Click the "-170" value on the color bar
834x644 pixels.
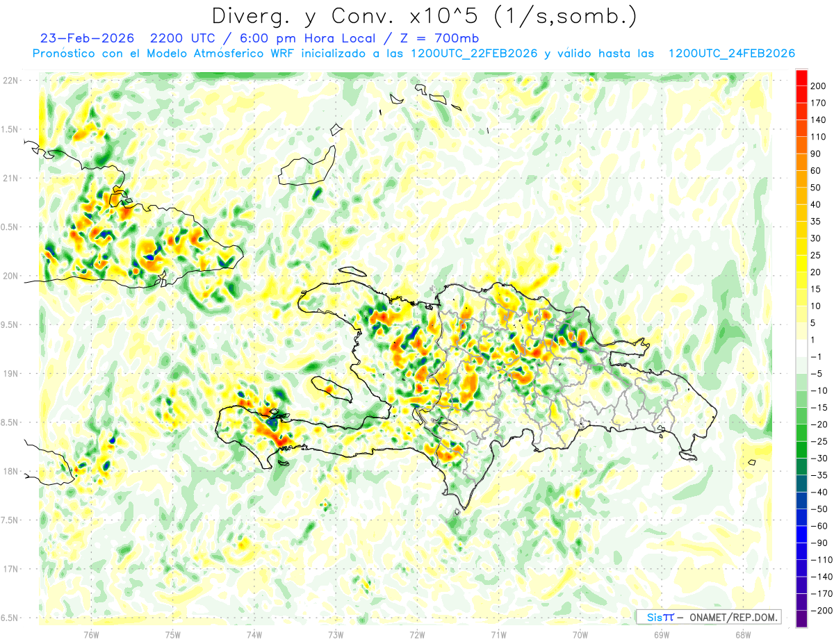(x=820, y=593)
